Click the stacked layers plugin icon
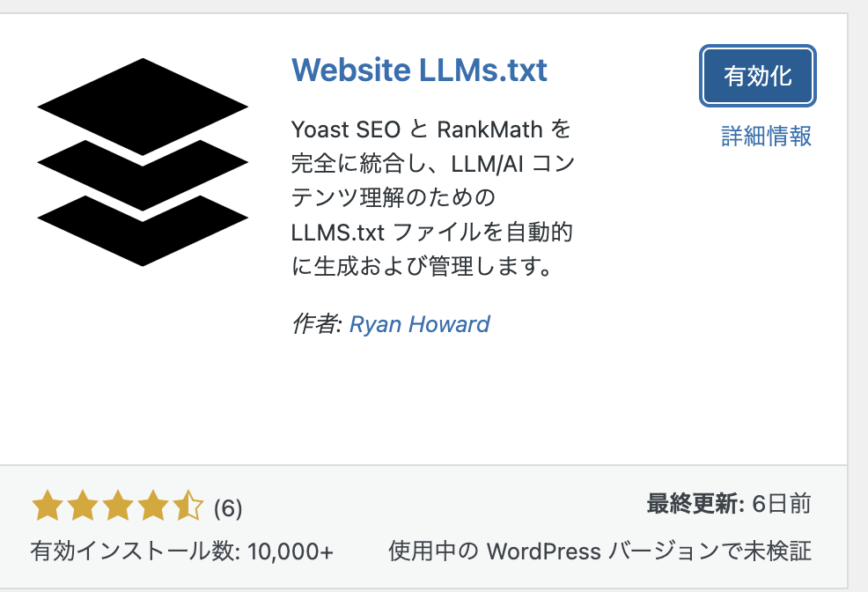Image resolution: width=868 pixels, height=592 pixels. pyautogui.click(x=143, y=162)
